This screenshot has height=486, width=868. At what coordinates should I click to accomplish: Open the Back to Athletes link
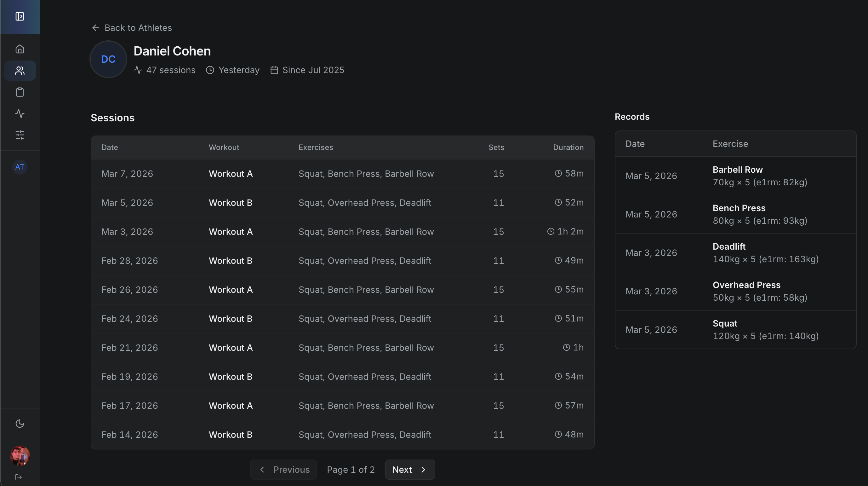pos(138,28)
